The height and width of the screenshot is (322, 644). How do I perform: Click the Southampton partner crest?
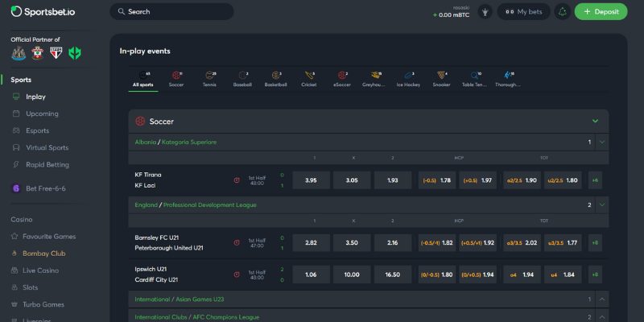[37, 53]
